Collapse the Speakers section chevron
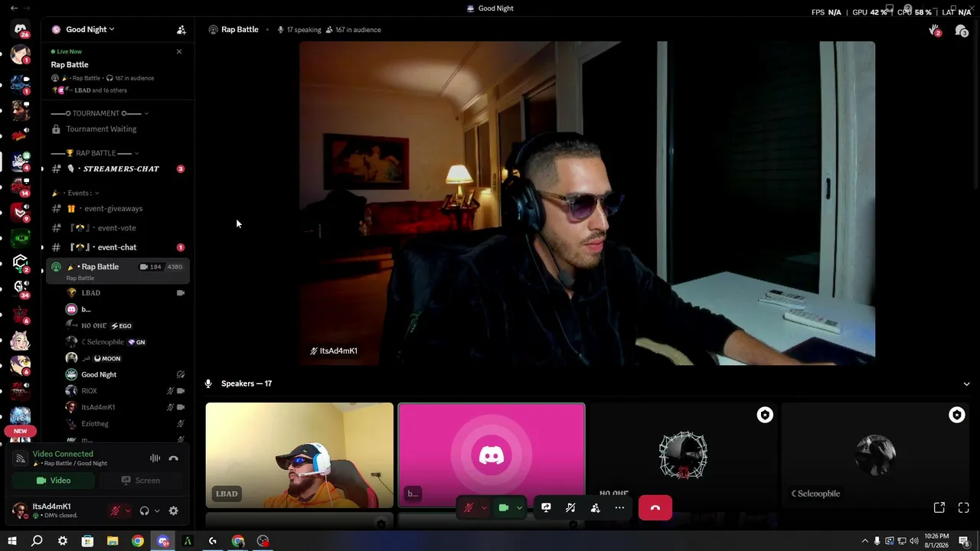Image resolution: width=980 pixels, height=551 pixels. tap(966, 384)
